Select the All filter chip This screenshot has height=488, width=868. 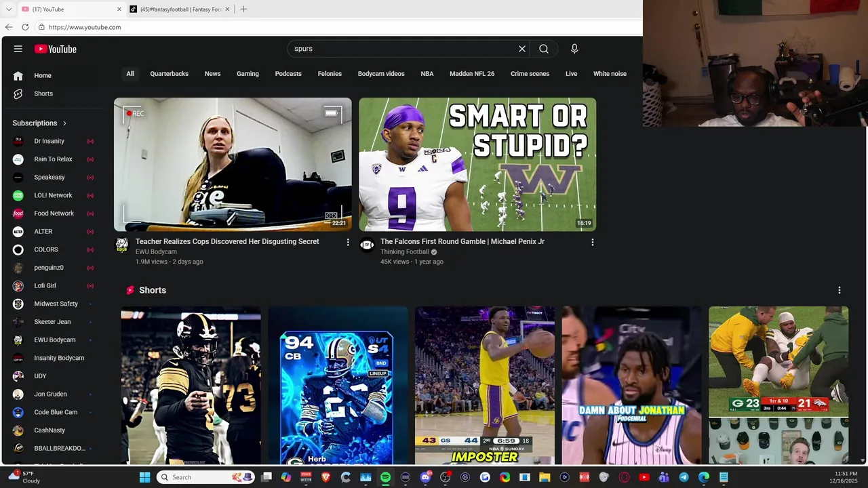point(130,74)
